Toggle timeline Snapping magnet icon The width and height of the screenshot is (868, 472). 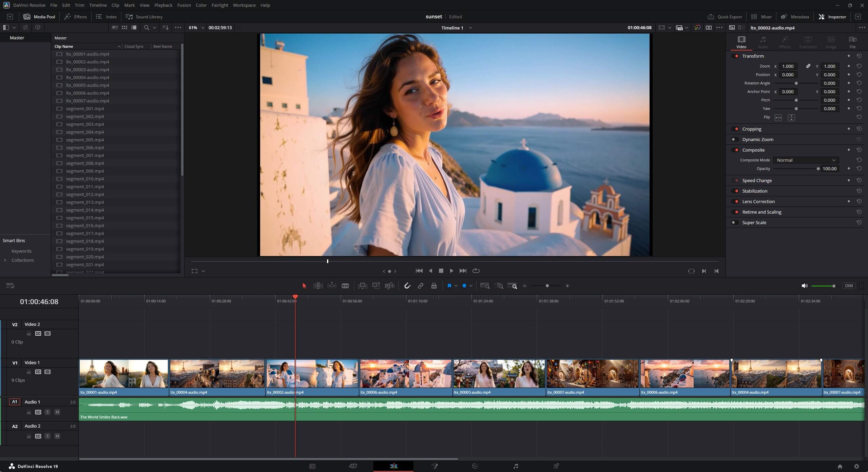pos(407,286)
